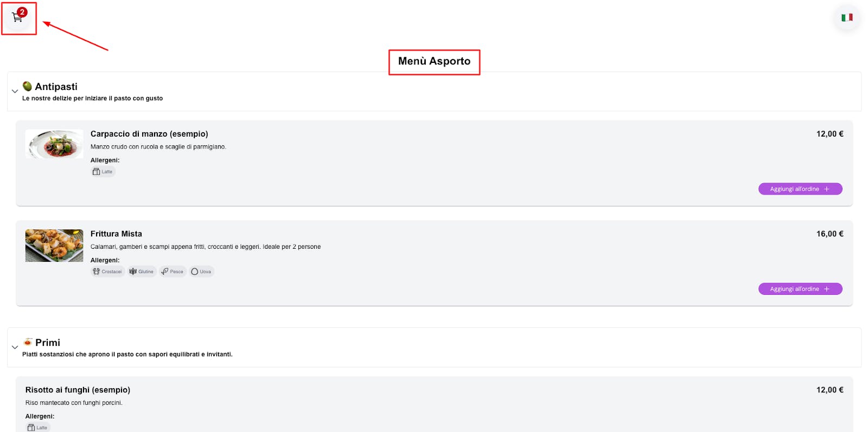Click the Latte allergen badge under Risotto
Viewport: 868px width, 432px height.
click(x=37, y=428)
